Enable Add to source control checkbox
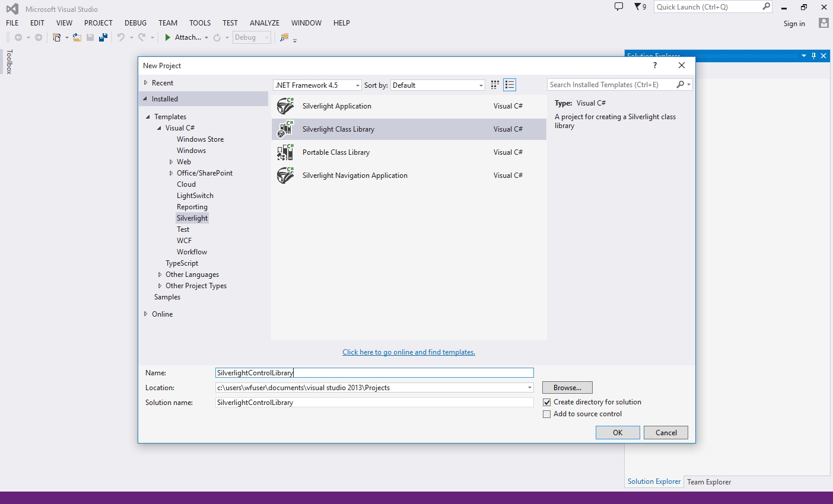 pyautogui.click(x=547, y=414)
